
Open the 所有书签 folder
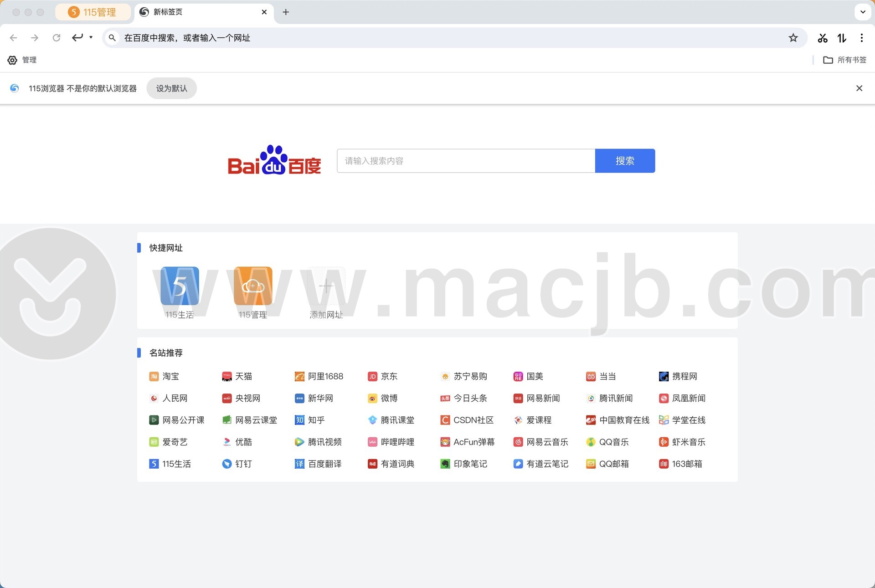[x=845, y=60]
